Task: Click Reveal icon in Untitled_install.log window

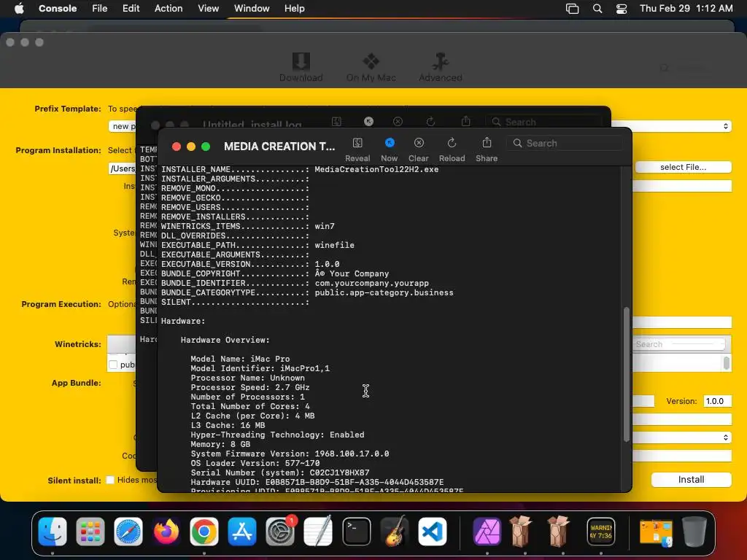Action: [337, 122]
